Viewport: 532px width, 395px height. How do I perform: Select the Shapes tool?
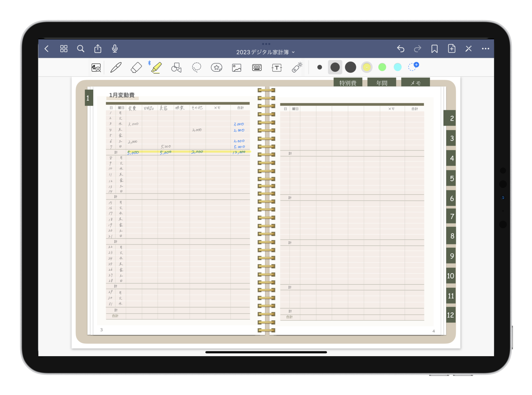176,68
